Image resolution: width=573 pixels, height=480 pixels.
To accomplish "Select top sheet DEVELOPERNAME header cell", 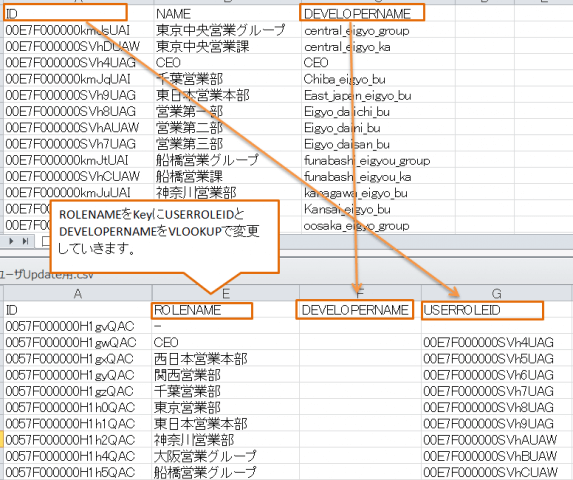I will 362,13.
